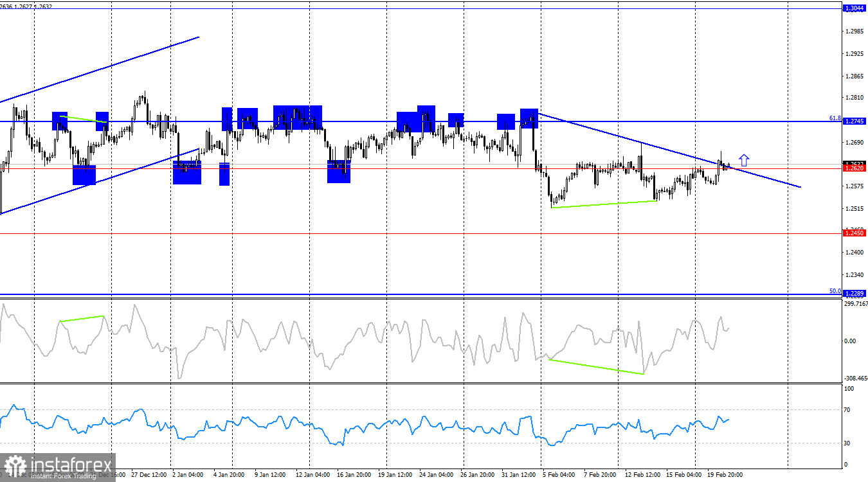868x482 pixels.
Task: Select the 1.2289 Fibonacci price label
Action: [x=854, y=293]
